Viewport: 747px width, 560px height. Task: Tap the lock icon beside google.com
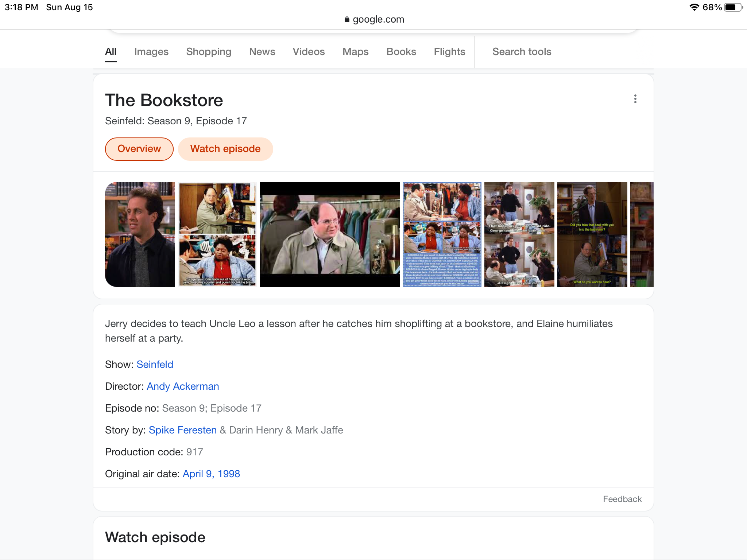[347, 20]
